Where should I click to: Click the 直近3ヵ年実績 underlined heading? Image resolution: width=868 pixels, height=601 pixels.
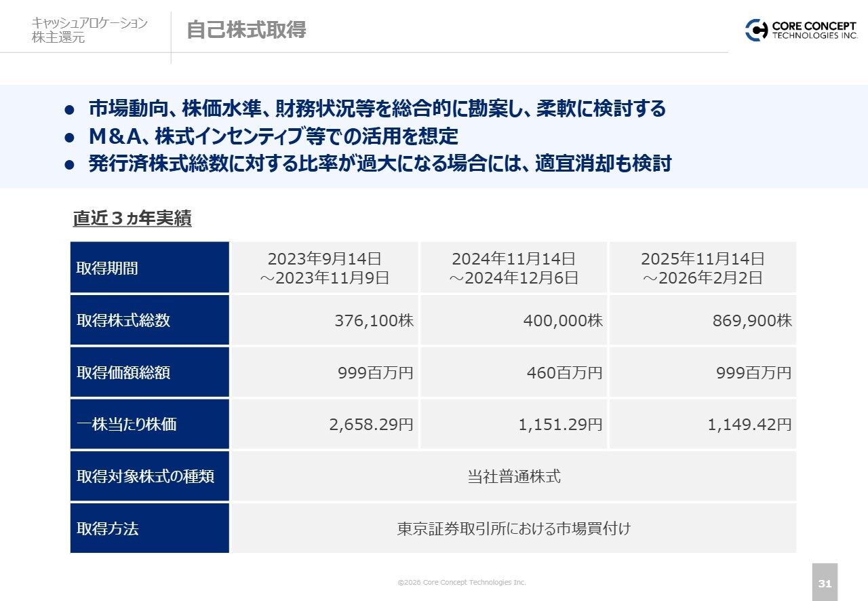tap(132, 218)
